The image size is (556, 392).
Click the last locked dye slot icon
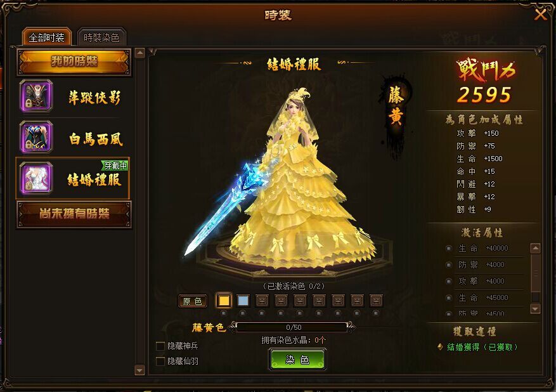coord(376,301)
